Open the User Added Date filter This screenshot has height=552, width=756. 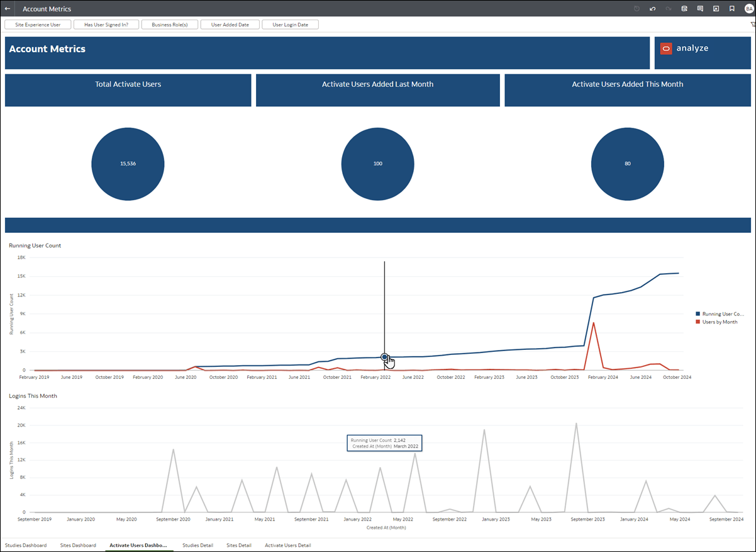230,24
